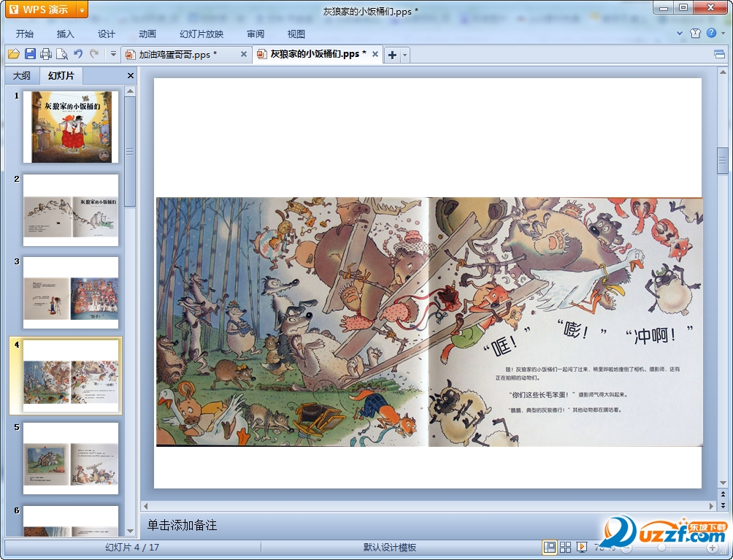Click the slide editor vertical scrollbar thumb
Image resolution: width=733 pixels, height=560 pixels.
click(723, 161)
